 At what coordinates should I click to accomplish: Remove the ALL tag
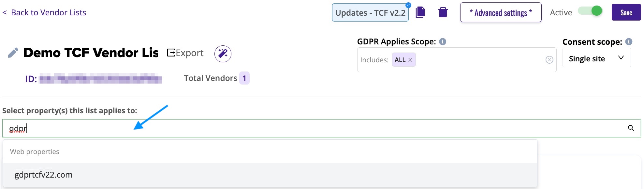410,60
